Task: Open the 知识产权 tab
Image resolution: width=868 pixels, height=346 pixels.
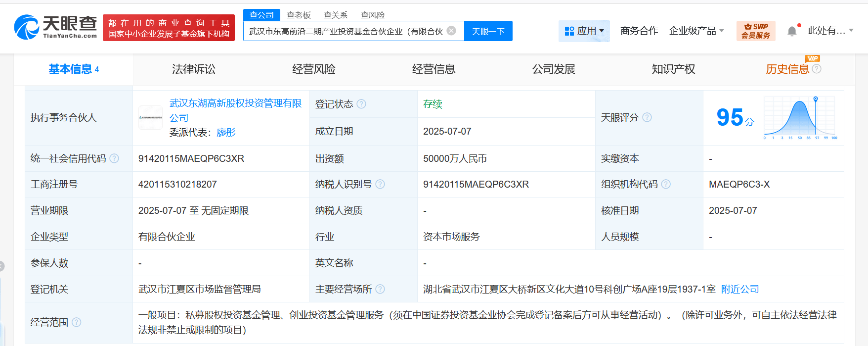Action: click(x=674, y=69)
